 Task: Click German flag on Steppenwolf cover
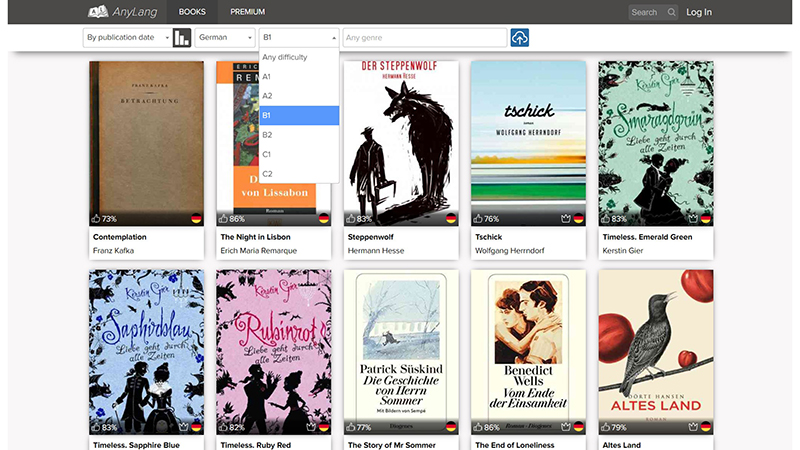click(x=451, y=218)
